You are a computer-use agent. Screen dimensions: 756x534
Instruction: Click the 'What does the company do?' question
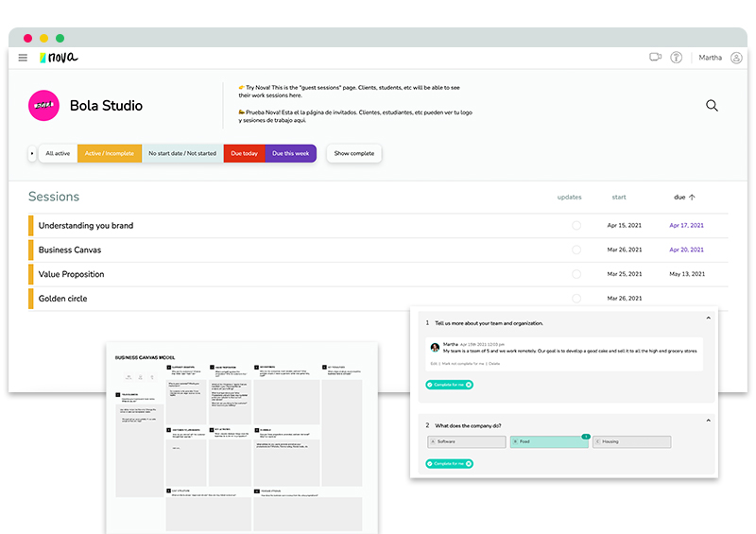(x=468, y=425)
